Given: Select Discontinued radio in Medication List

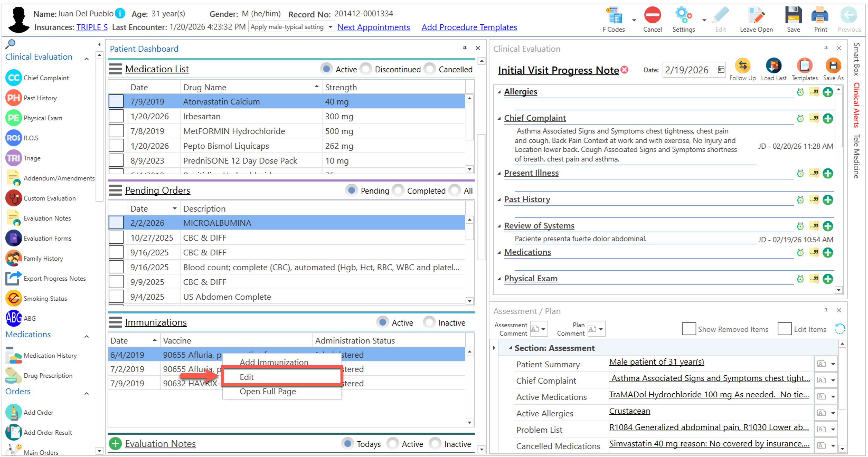Looking at the screenshot, I should [x=366, y=69].
